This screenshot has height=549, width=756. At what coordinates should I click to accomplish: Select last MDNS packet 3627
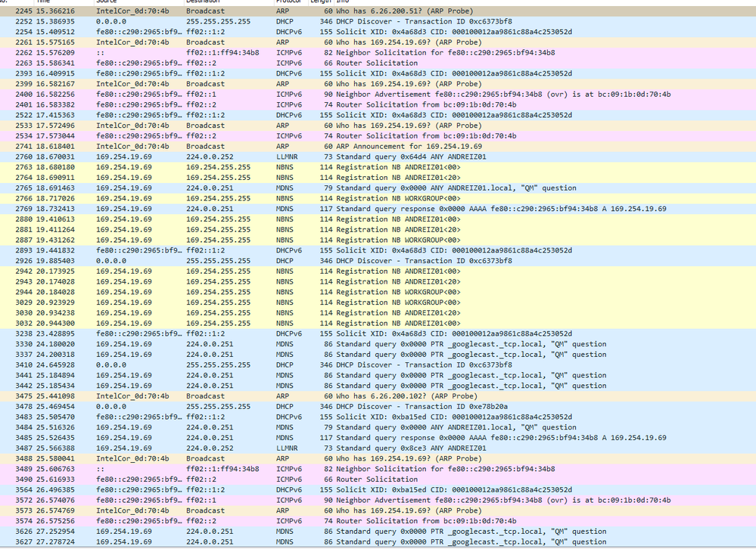[378, 541]
